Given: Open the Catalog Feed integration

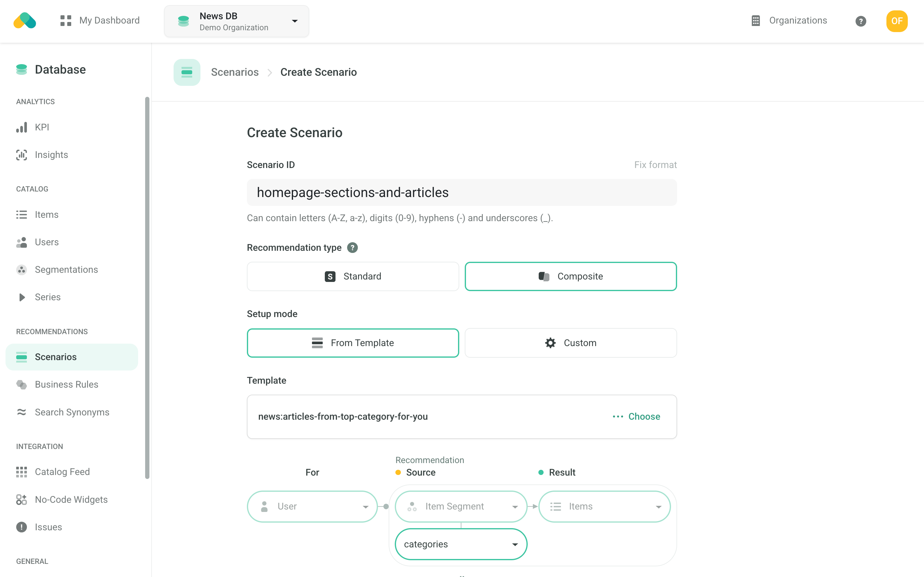Looking at the screenshot, I should [x=62, y=471].
